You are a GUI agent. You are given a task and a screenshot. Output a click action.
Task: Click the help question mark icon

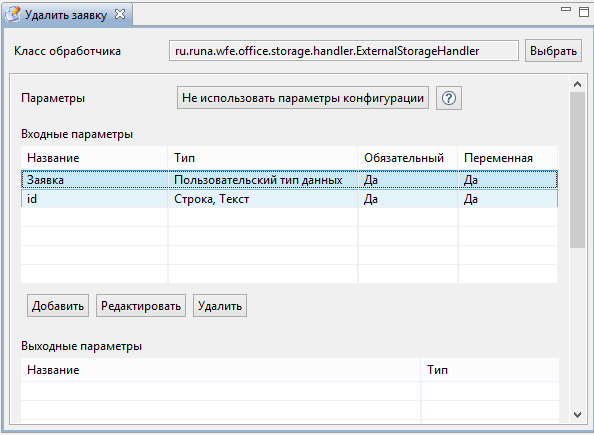pos(449,98)
